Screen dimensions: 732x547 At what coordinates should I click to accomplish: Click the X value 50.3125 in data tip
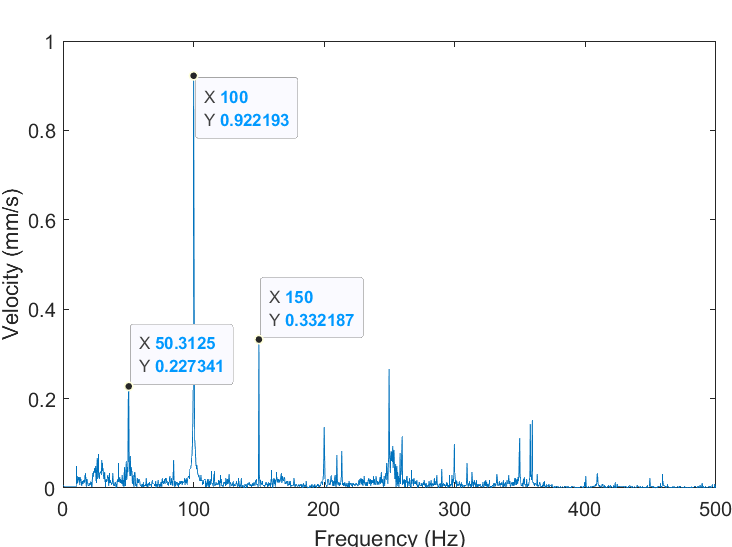(x=185, y=344)
